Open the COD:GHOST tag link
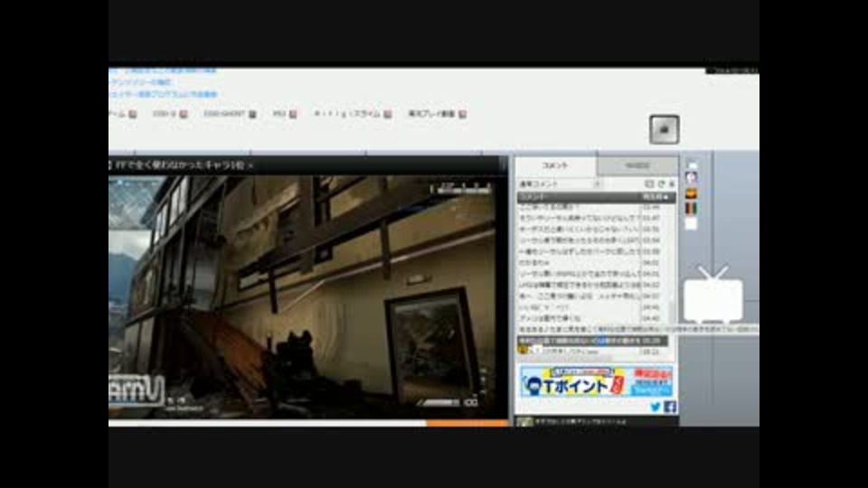 pos(223,114)
